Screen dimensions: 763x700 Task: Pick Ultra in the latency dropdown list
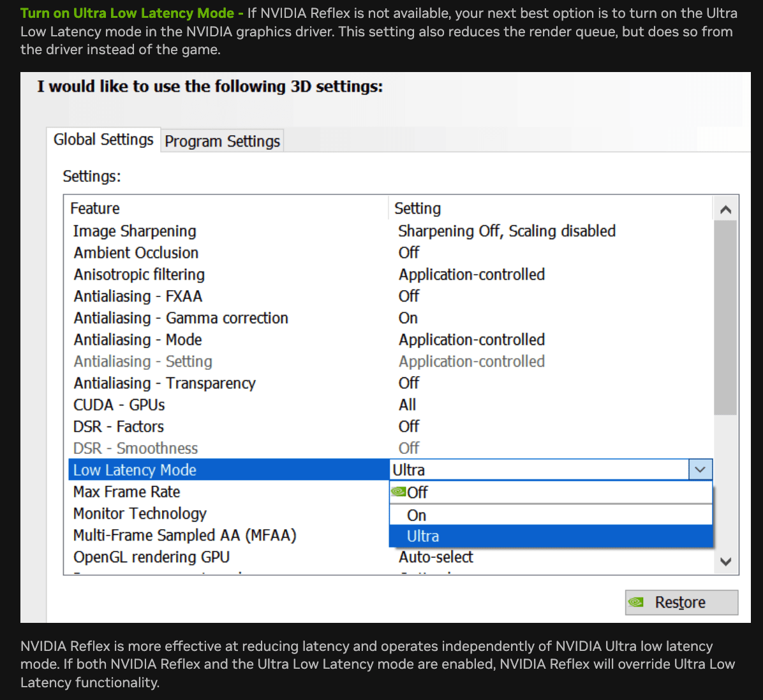(423, 536)
